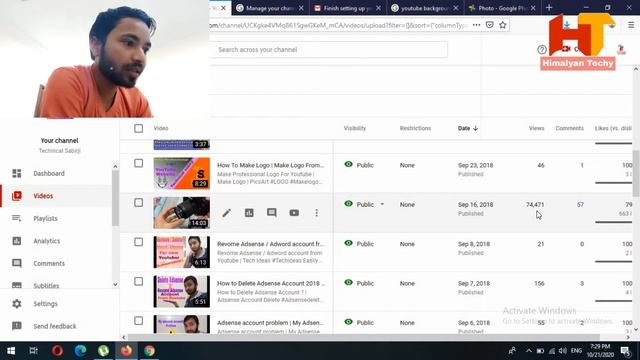Image resolution: width=640 pixels, height=360 pixels.
Task: Click the Visibility column header
Action: point(355,128)
